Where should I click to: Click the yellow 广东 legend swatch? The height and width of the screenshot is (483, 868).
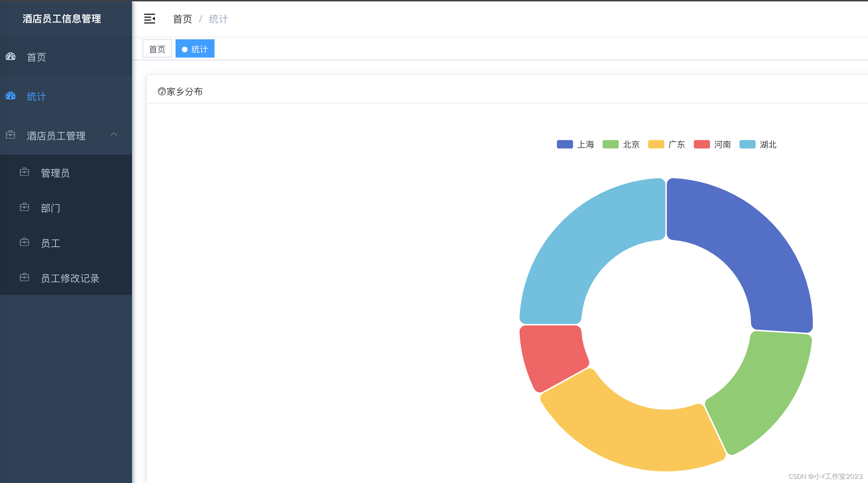[656, 145]
